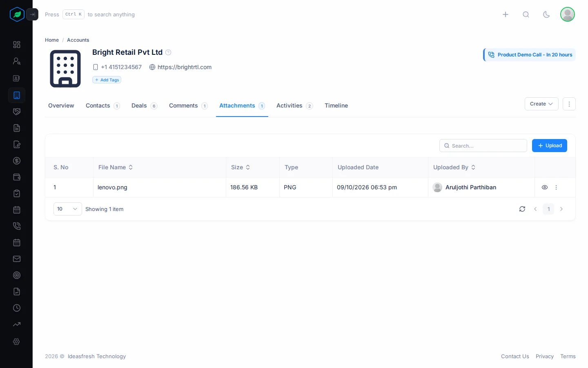This screenshot has height=368, width=588.
Task: Open the trending arrow analytics sidebar icon
Action: click(17, 324)
